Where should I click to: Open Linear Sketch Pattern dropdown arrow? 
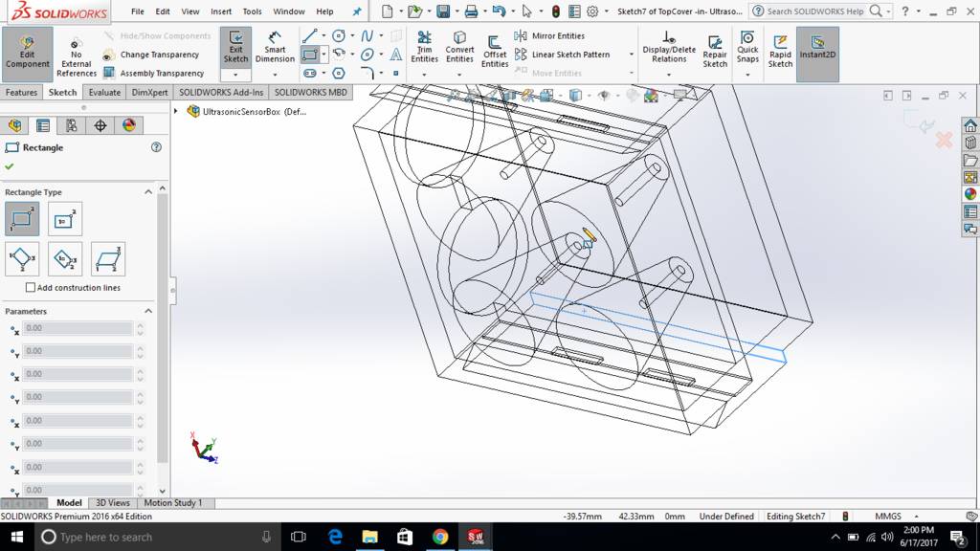coord(631,55)
